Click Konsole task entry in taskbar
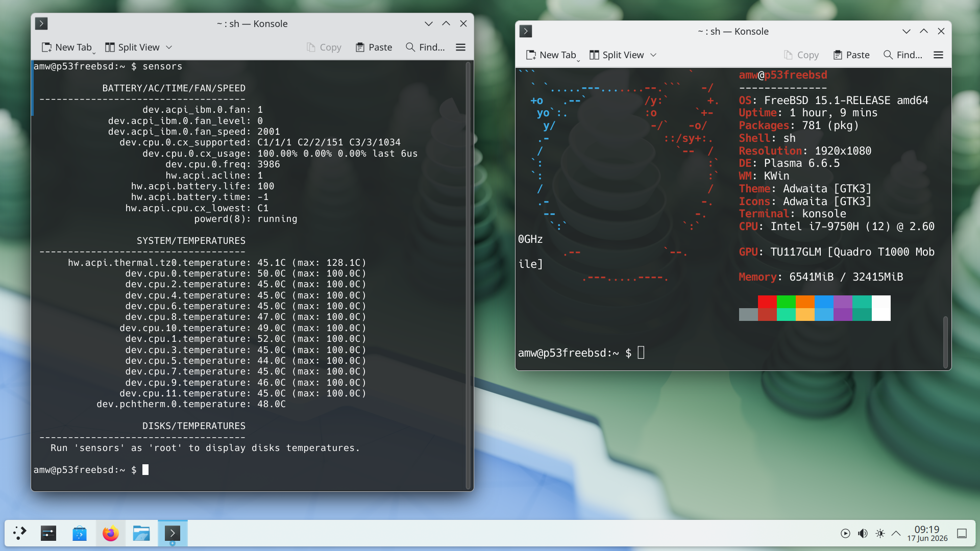 [173, 533]
